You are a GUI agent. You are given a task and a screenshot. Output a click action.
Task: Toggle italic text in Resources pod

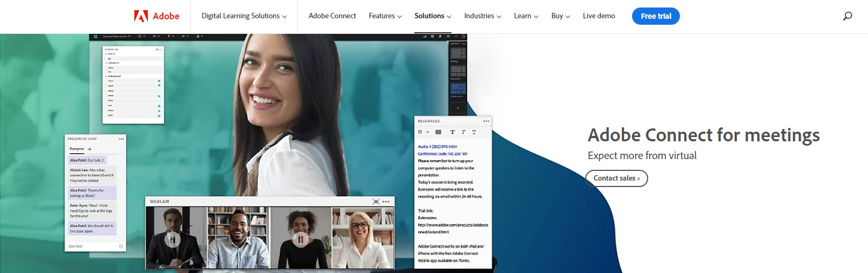(x=463, y=132)
